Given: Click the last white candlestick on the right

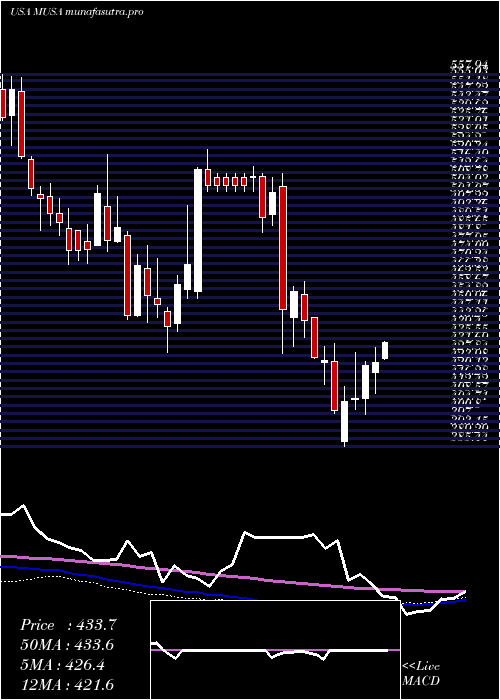Looking at the screenshot, I should (x=385, y=350).
